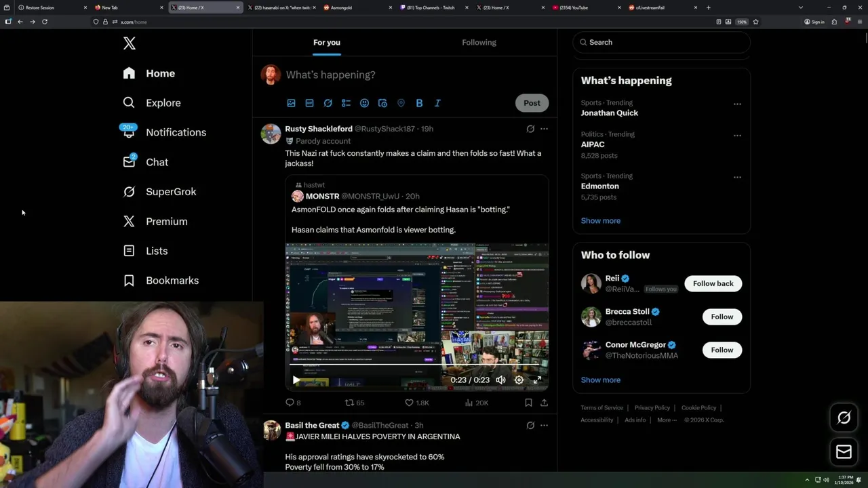The width and height of the screenshot is (868, 488).
Task: Open more options for the AIPAC trend
Action: click(737, 136)
